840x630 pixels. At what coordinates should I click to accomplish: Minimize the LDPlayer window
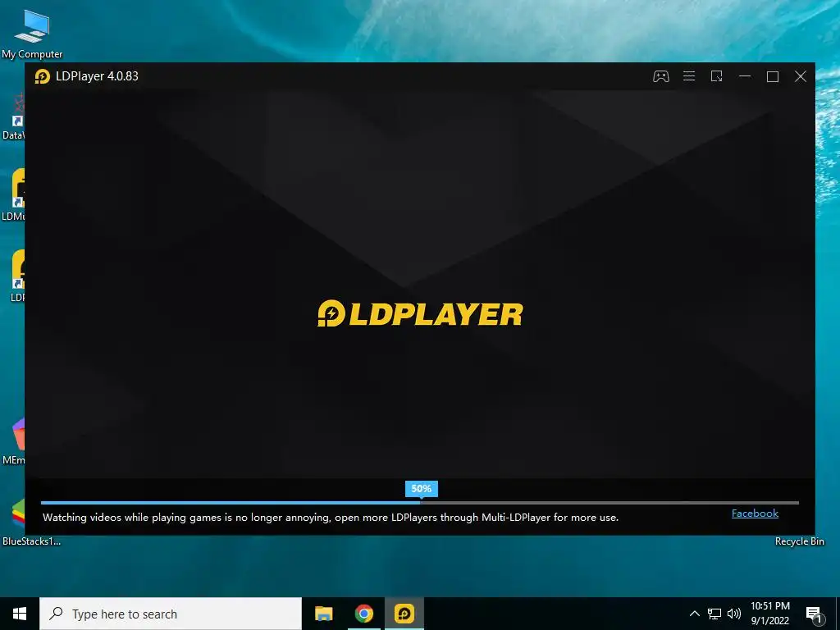click(x=745, y=76)
